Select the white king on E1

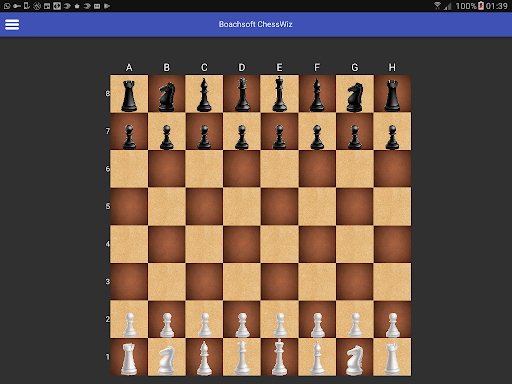[x=279, y=357]
